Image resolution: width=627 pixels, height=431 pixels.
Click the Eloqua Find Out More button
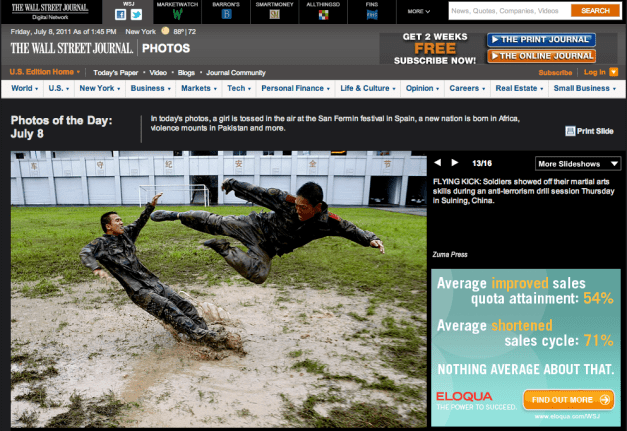(567, 399)
